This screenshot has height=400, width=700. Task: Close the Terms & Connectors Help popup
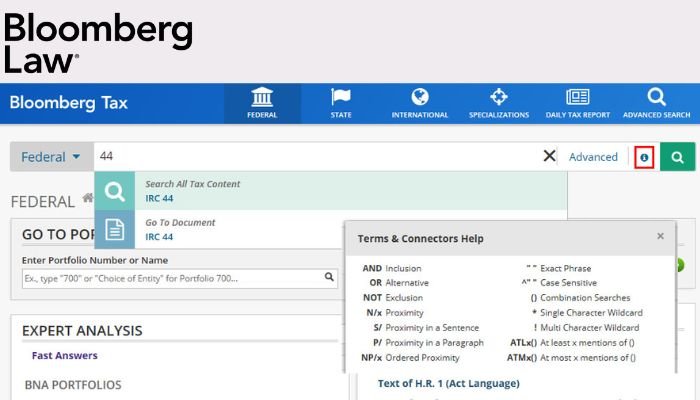coord(661,236)
